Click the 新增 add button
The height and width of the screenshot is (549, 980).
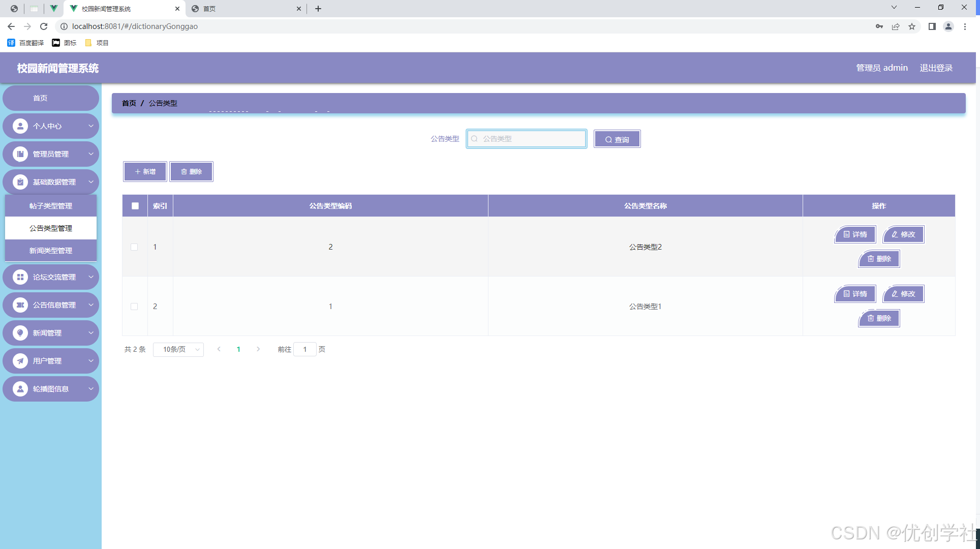pyautogui.click(x=145, y=172)
